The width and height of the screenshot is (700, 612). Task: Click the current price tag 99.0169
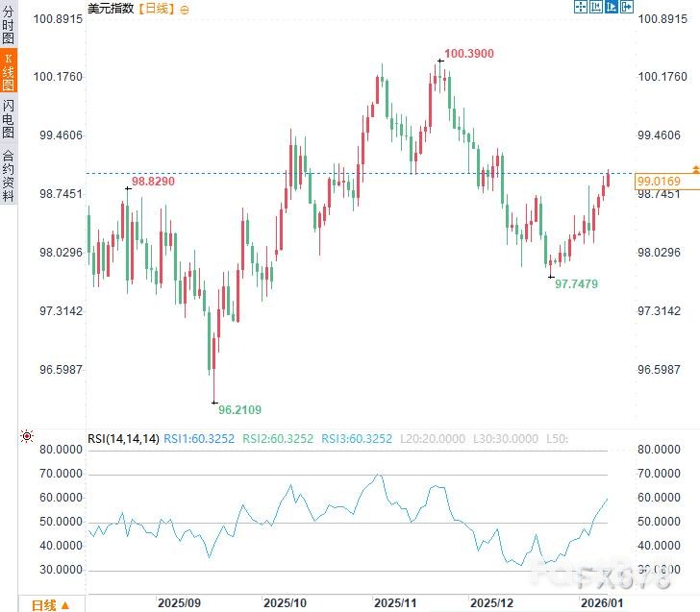659,181
